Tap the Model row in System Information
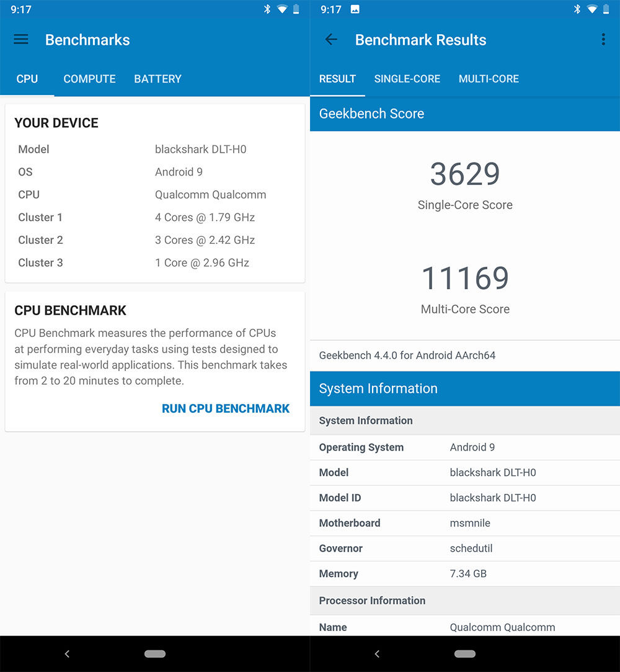620x672 pixels. pyautogui.click(x=465, y=473)
